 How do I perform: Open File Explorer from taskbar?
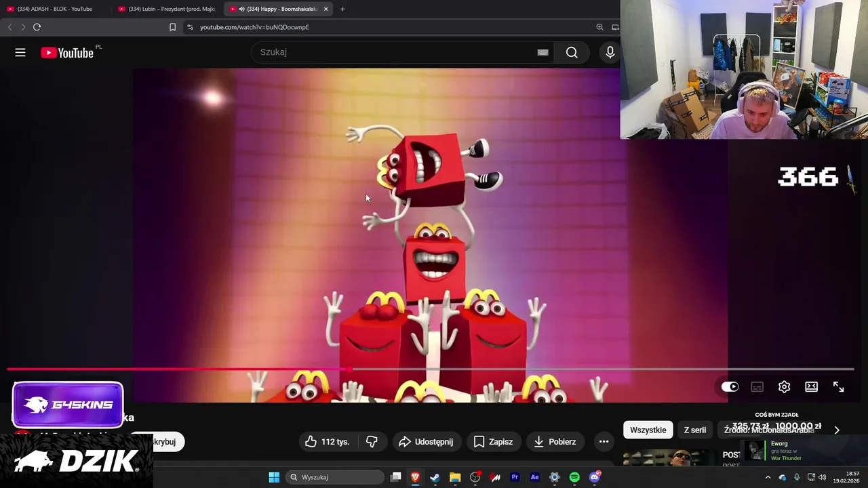(455, 477)
